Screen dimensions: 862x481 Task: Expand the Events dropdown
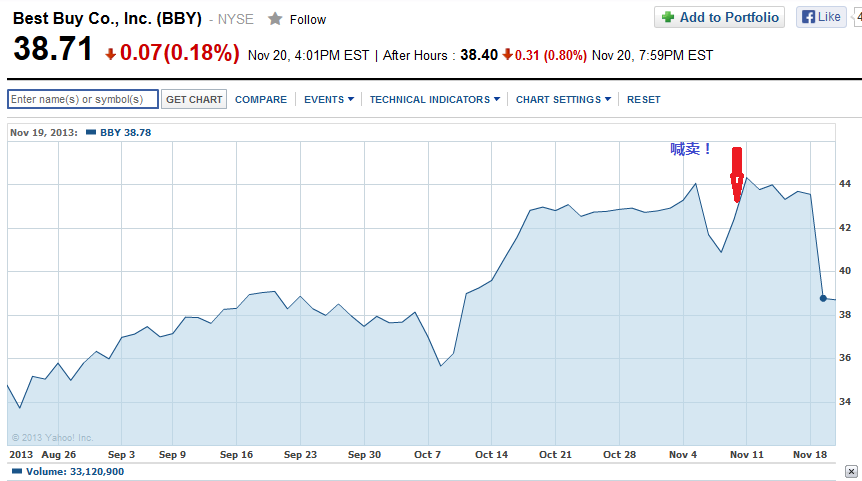328,99
